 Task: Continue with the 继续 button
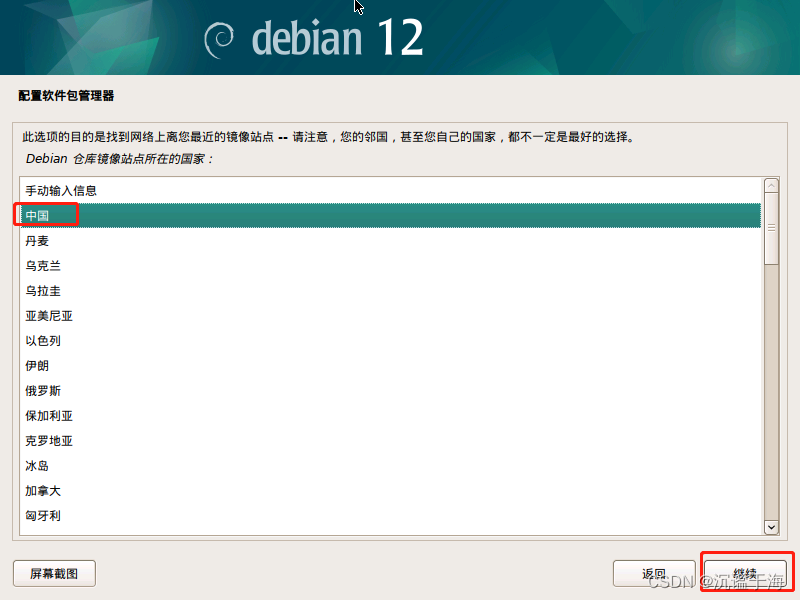point(745,573)
